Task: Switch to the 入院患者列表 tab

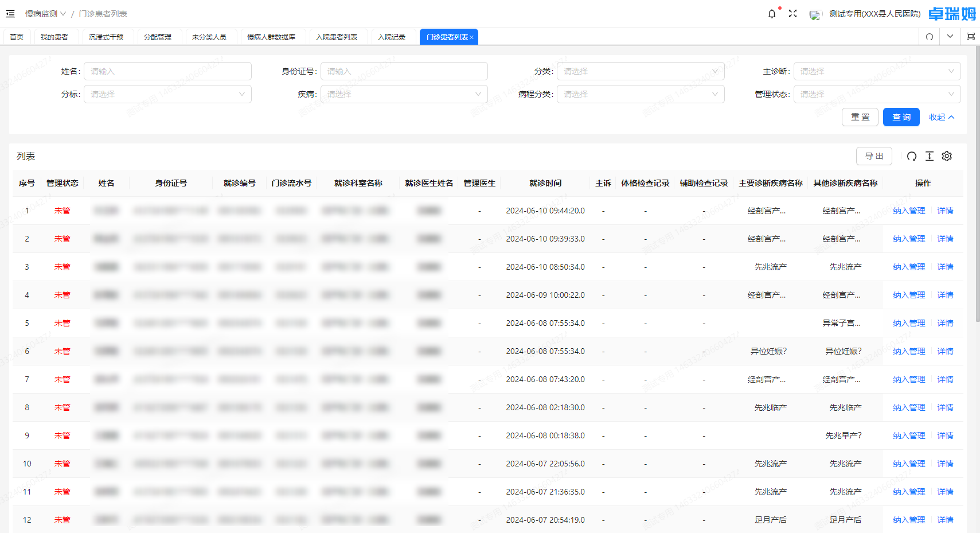Action: pos(337,37)
